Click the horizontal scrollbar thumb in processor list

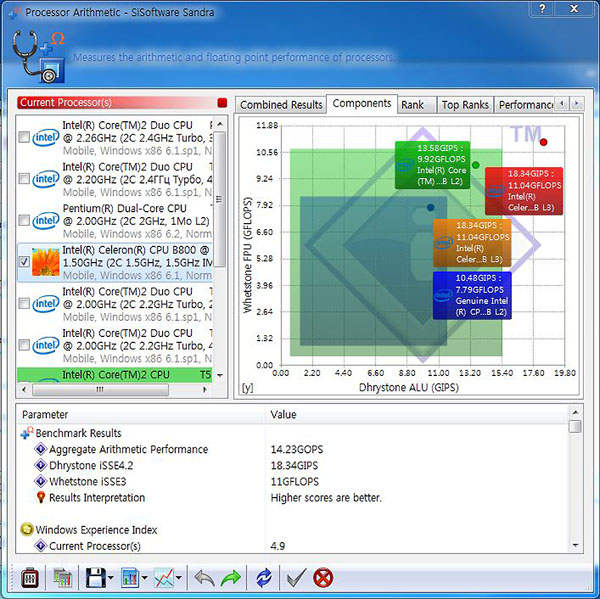tap(100, 390)
